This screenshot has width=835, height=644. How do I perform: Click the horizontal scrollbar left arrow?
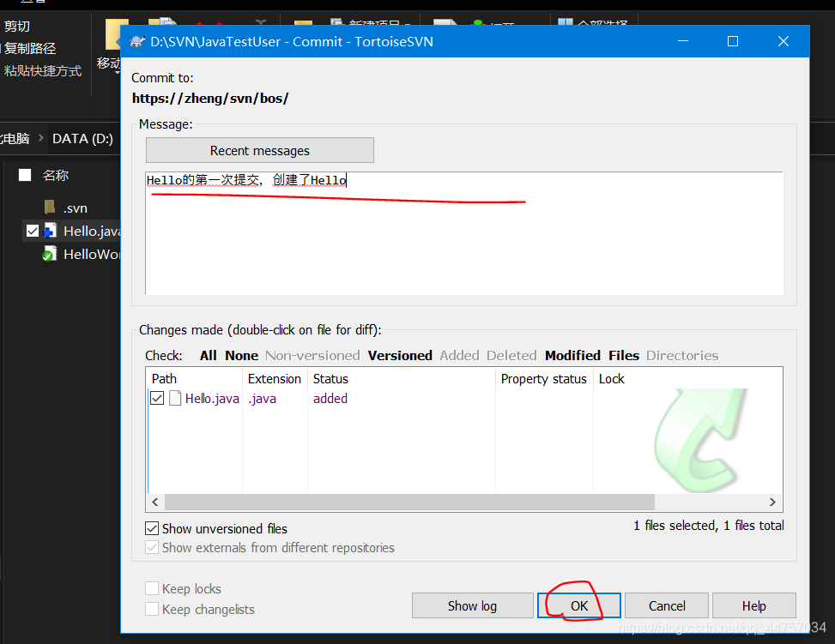tap(155, 502)
